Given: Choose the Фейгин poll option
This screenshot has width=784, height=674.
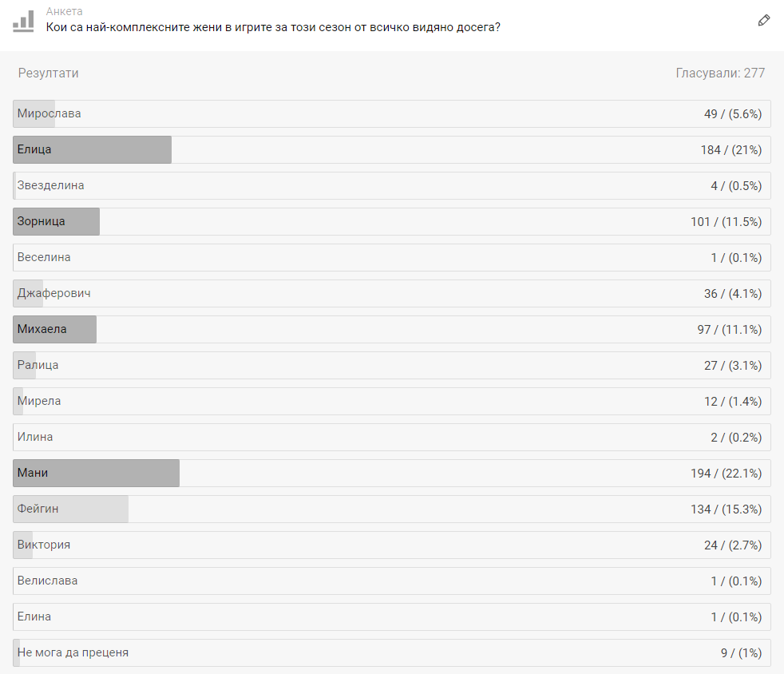Looking at the screenshot, I should point(391,509).
